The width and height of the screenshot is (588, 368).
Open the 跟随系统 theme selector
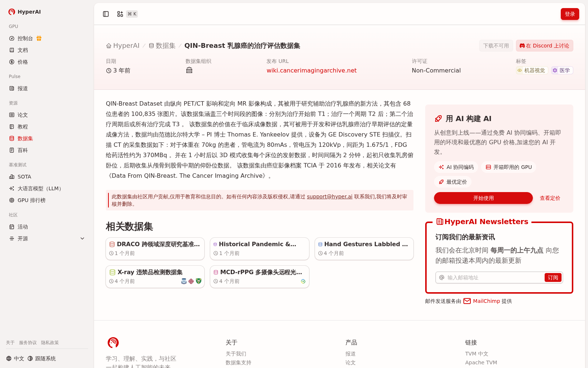tap(42, 358)
